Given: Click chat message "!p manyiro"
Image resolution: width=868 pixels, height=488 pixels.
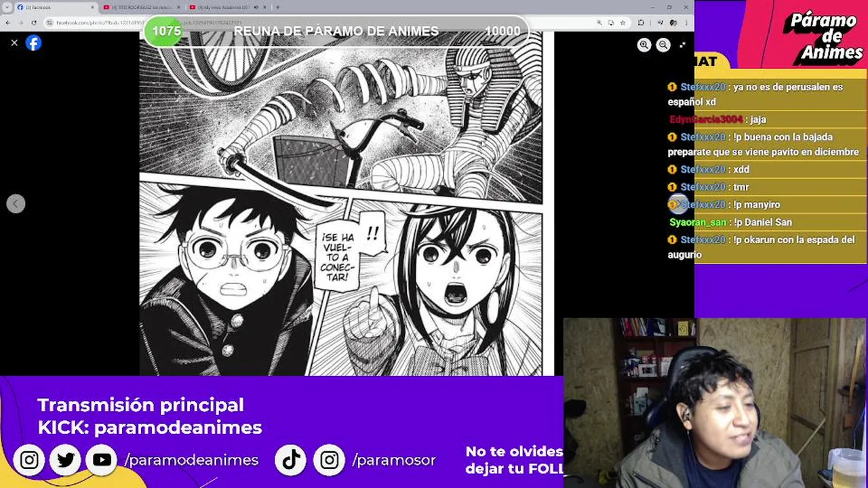Looking at the screenshot, I should point(757,205).
